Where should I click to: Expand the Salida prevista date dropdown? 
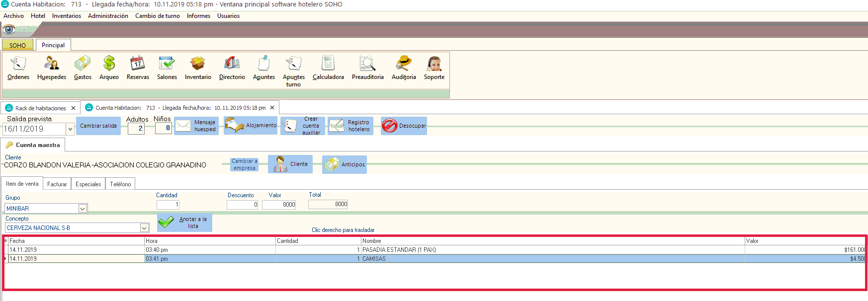(x=70, y=129)
